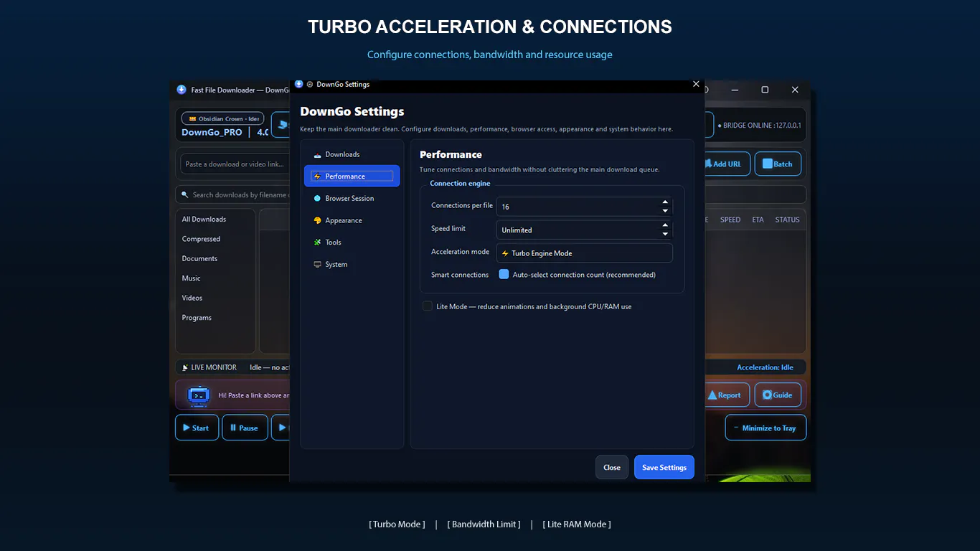The height and width of the screenshot is (551, 980).
Task: Raise Speed limit using up arrow
Action: point(665,225)
